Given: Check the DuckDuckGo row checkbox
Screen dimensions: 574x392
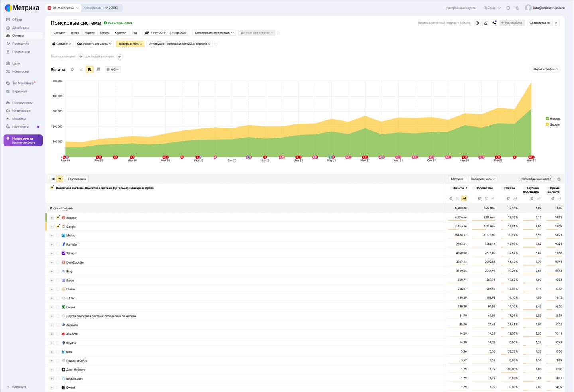Looking at the screenshot, I should click(x=58, y=262).
